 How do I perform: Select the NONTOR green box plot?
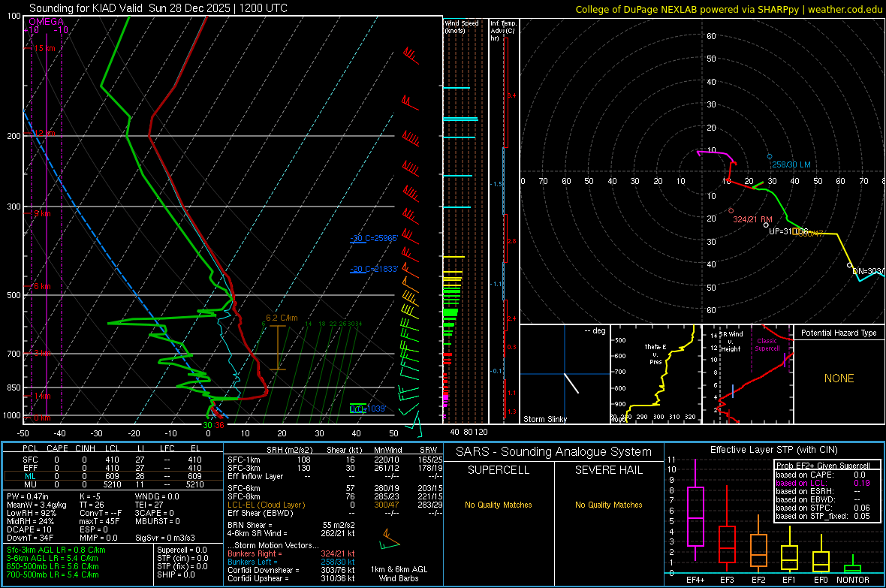[853, 565]
